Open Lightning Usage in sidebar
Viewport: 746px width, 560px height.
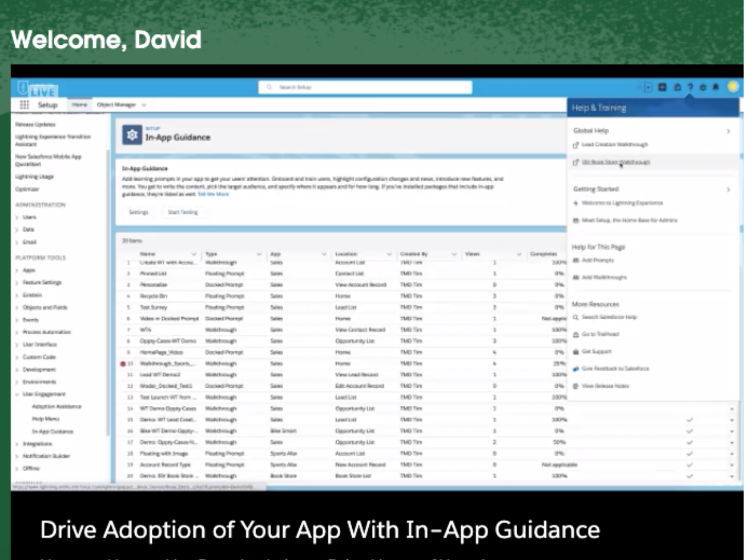[x=35, y=177]
